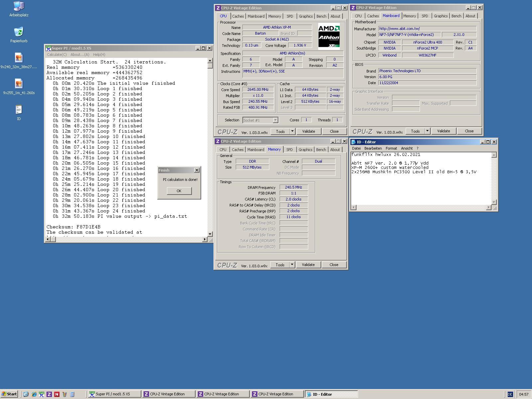Viewport: 532px width, 399px height.
Task: Close the Finish dialog with X
Action: click(x=197, y=170)
